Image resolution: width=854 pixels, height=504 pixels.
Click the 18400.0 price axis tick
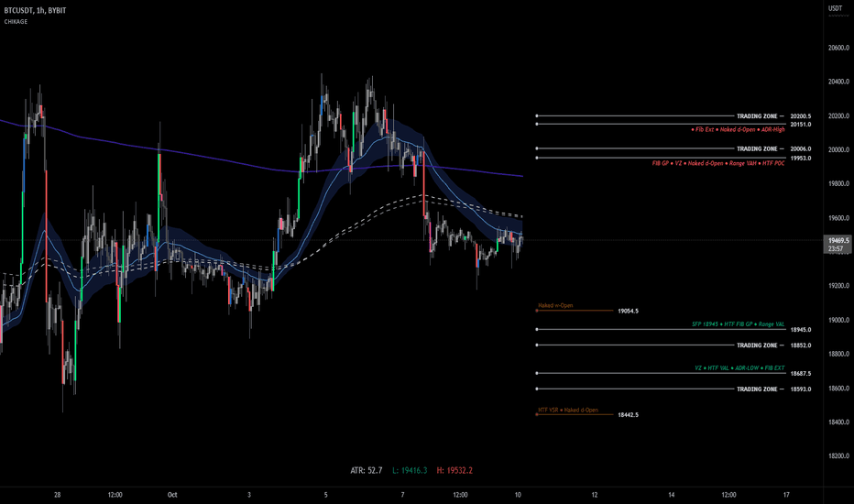838,422
